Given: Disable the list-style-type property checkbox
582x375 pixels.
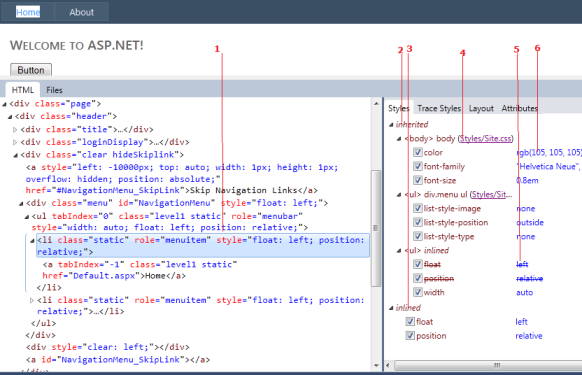Looking at the screenshot, I should pyautogui.click(x=418, y=236).
